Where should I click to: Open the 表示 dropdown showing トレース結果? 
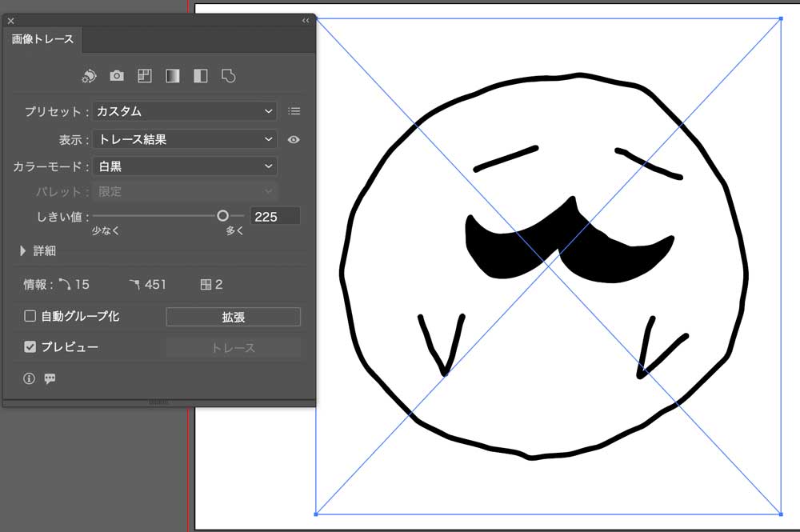[x=185, y=139]
